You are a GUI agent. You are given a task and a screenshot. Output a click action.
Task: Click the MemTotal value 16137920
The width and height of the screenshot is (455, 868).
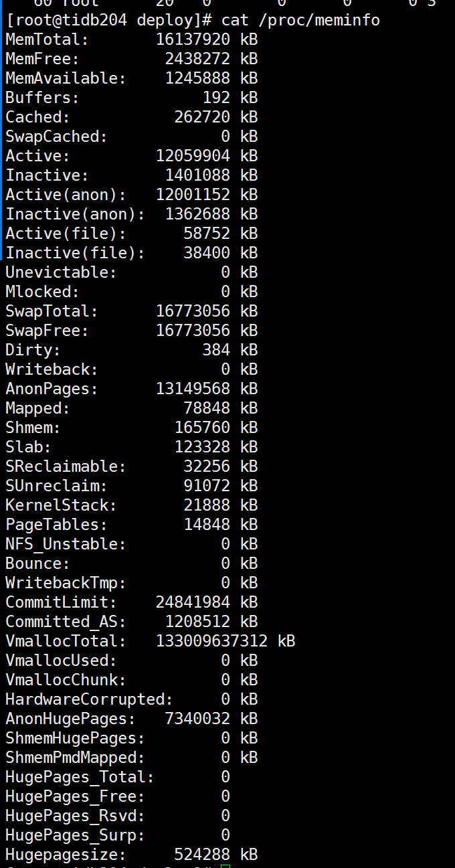[x=193, y=39]
